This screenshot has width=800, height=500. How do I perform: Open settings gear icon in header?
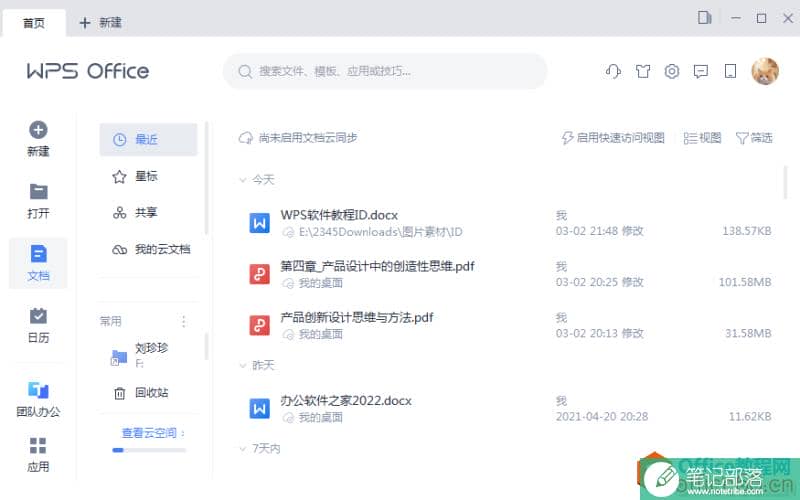pos(672,71)
